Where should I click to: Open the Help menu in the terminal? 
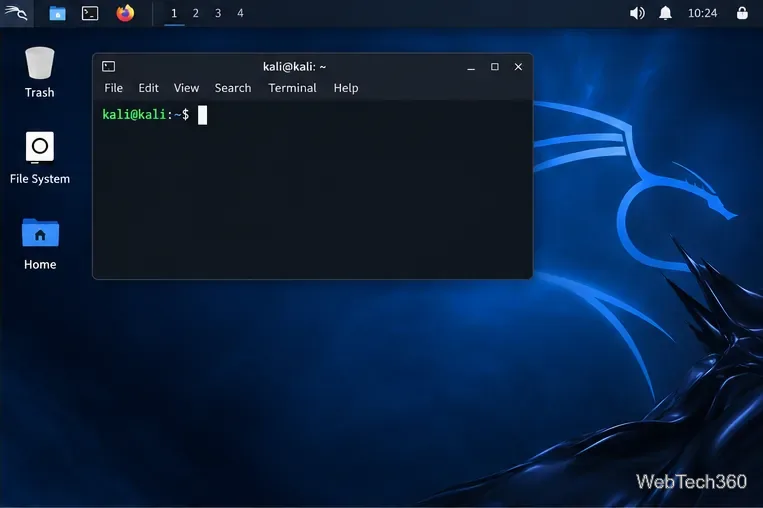pyautogui.click(x=346, y=88)
